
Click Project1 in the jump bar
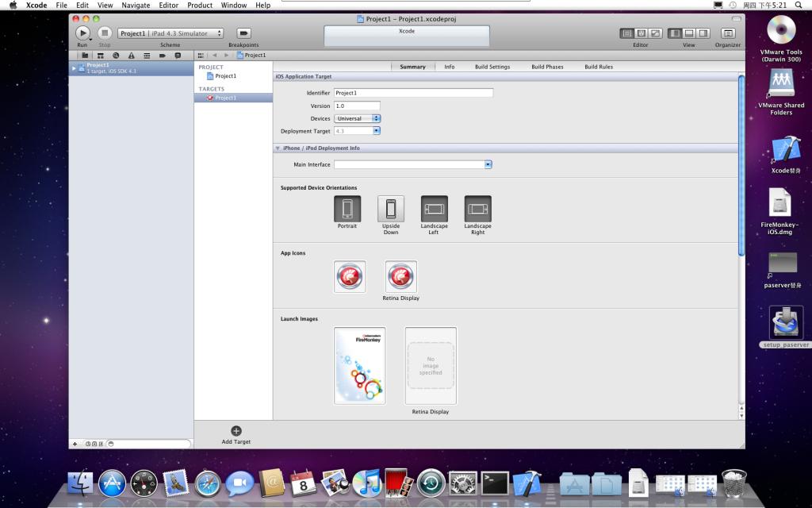pyautogui.click(x=251, y=56)
